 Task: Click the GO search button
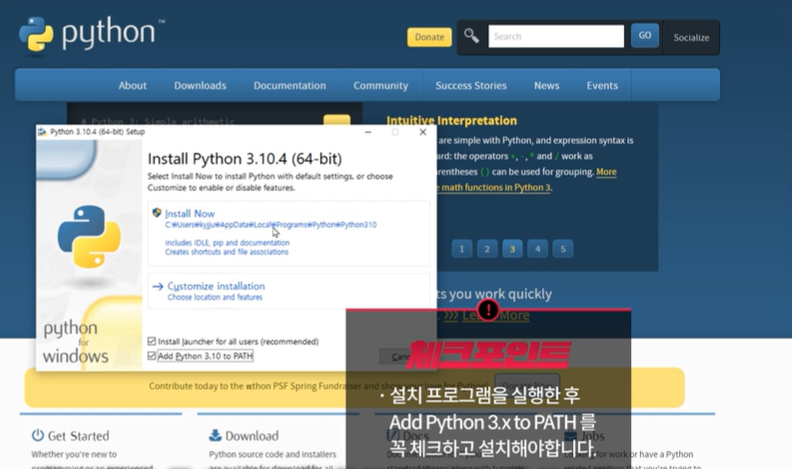click(x=645, y=35)
